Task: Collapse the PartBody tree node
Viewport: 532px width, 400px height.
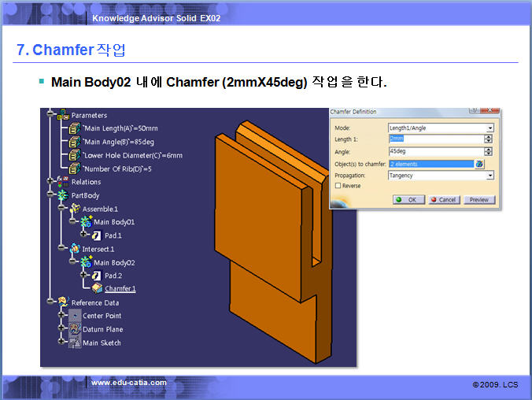Action: coord(50,195)
